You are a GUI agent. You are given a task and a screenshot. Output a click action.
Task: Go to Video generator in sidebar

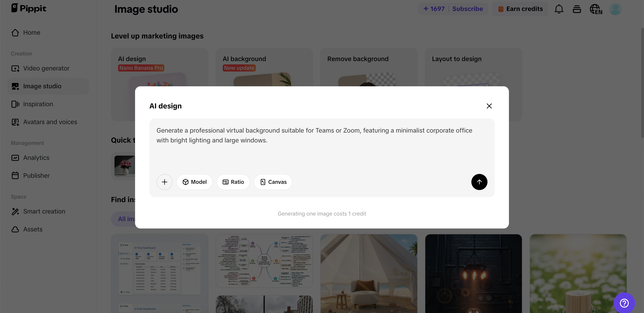pos(46,68)
